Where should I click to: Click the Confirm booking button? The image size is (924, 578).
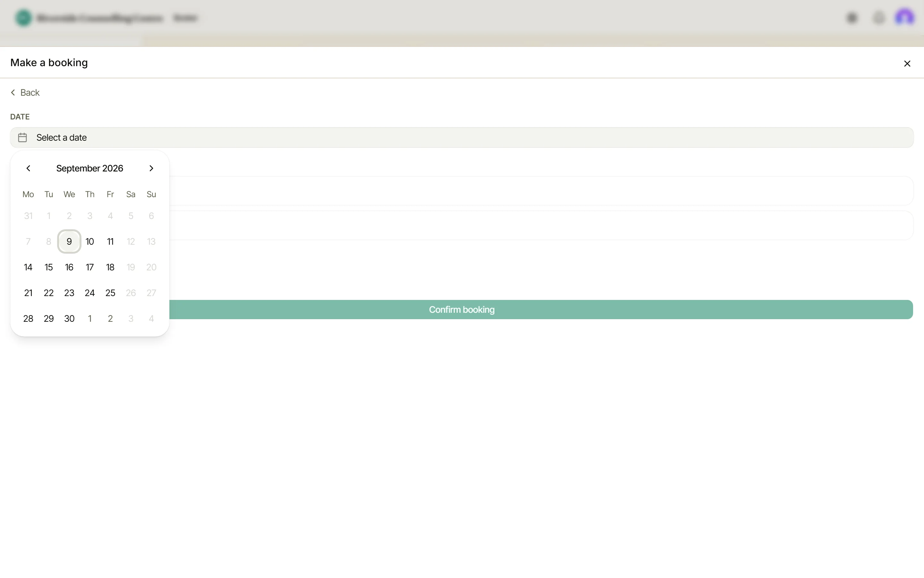(462, 310)
